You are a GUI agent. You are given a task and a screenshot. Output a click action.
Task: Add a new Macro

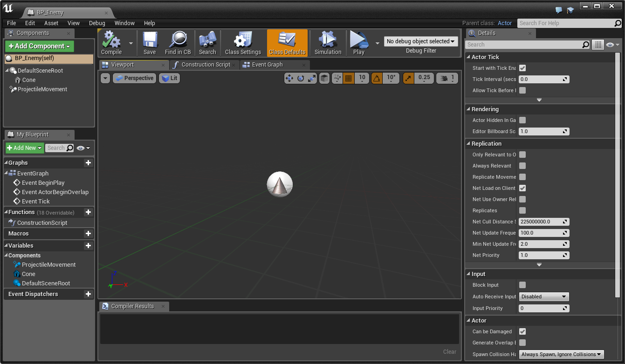[x=88, y=233]
